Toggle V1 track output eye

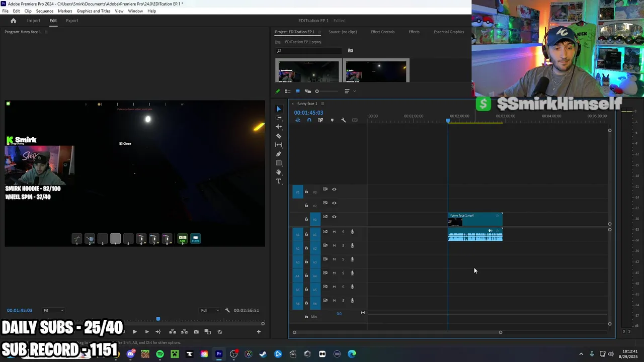334,217
